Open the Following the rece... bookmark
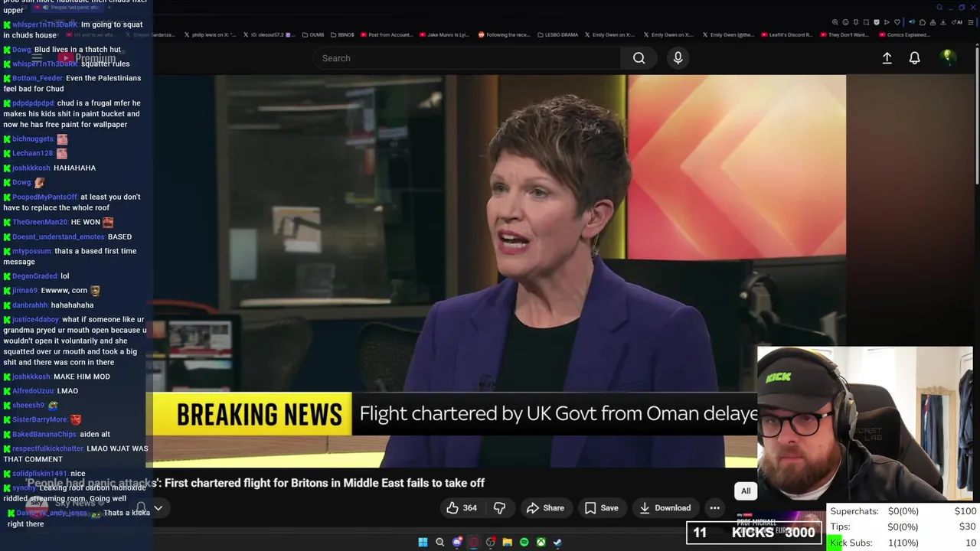The image size is (980, 551). [504, 35]
